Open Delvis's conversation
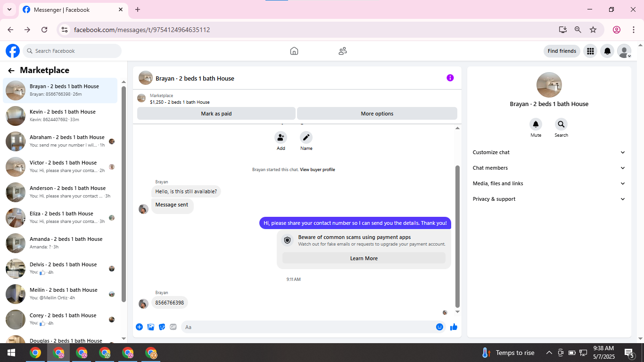The width and height of the screenshot is (644, 362). tap(60, 268)
